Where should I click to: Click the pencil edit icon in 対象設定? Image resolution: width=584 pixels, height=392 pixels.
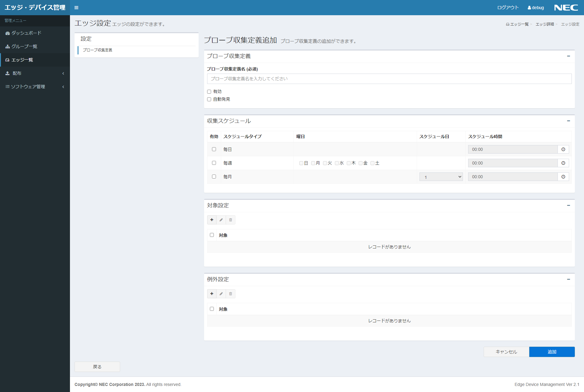click(221, 220)
